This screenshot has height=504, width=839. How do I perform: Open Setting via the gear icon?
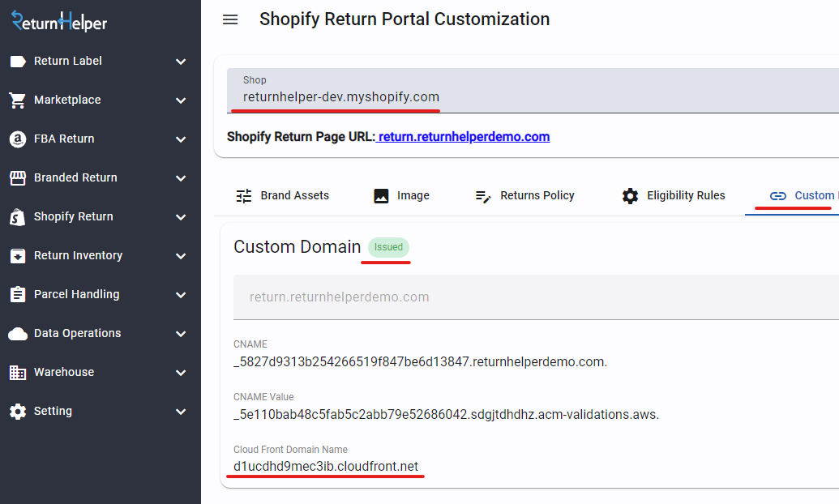click(17, 411)
